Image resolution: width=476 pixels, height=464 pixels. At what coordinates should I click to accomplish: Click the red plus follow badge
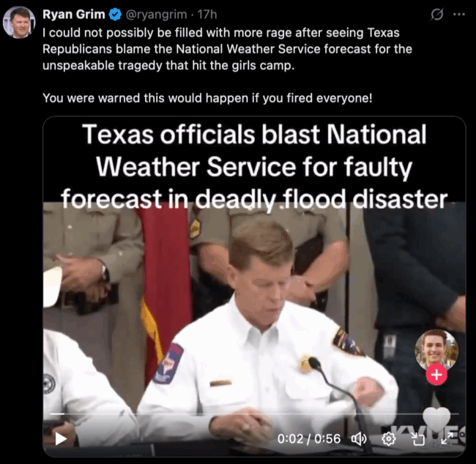point(436,375)
